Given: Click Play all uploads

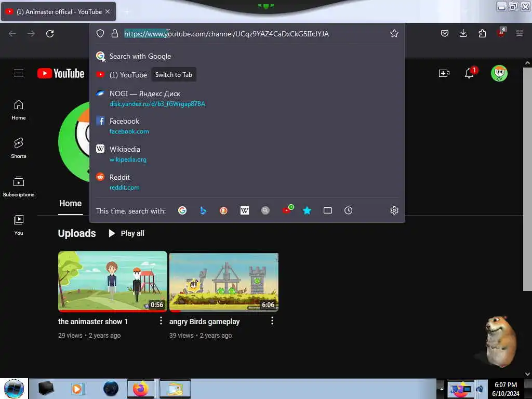Looking at the screenshot, I should point(127,233).
